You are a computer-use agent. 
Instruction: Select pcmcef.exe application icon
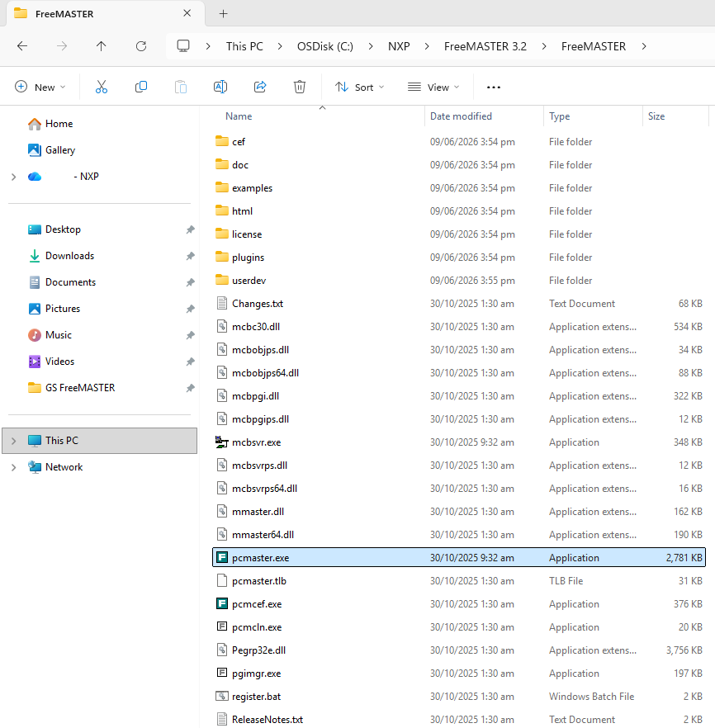(222, 604)
